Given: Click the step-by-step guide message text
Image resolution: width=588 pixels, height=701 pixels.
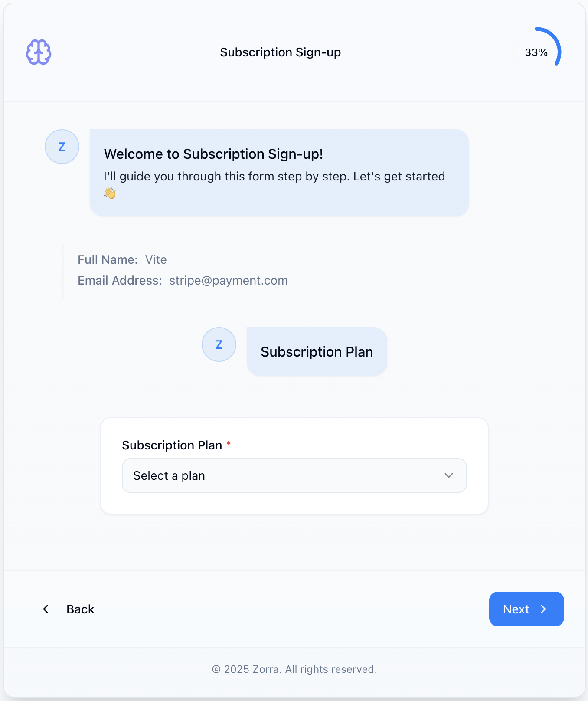Looking at the screenshot, I should coord(274,177).
